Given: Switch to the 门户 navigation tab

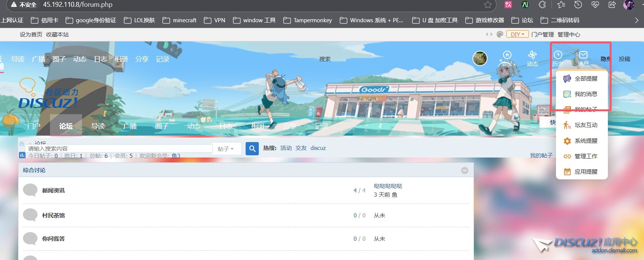Looking at the screenshot, I should pyautogui.click(x=34, y=126).
